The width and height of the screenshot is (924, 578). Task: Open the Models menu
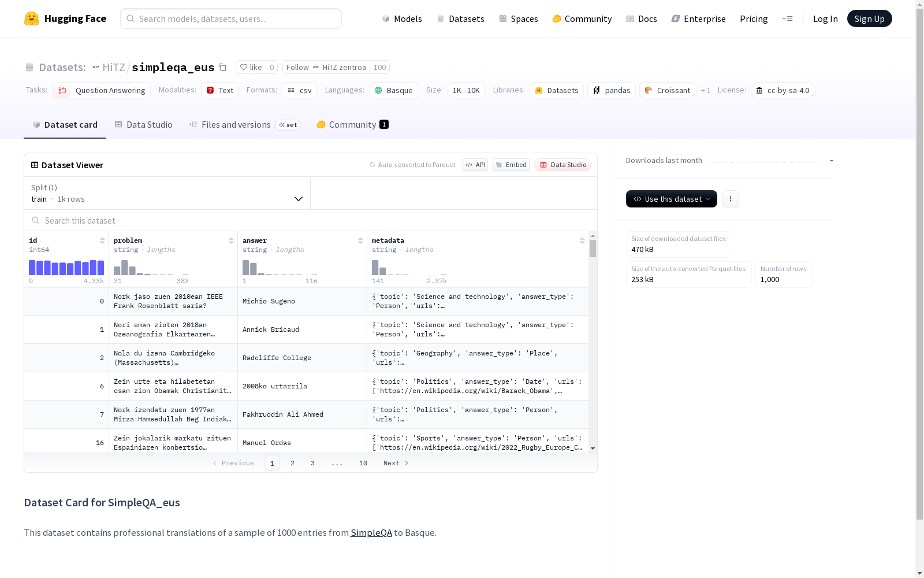pos(402,18)
